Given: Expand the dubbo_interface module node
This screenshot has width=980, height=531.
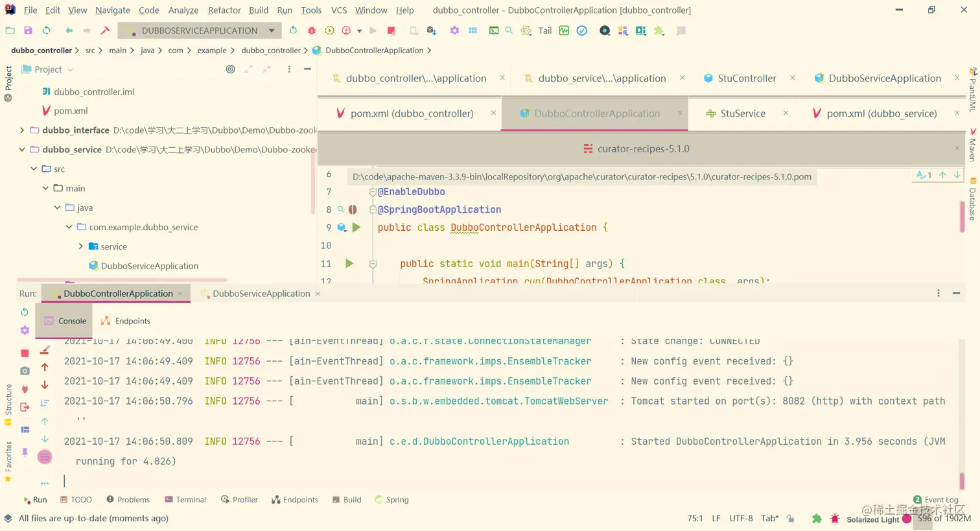Looking at the screenshot, I should pos(22,130).
